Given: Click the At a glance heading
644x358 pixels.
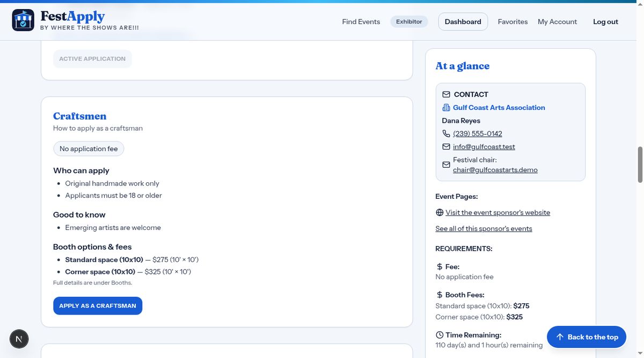Looking at the screenshot, I should pos(463,66).
